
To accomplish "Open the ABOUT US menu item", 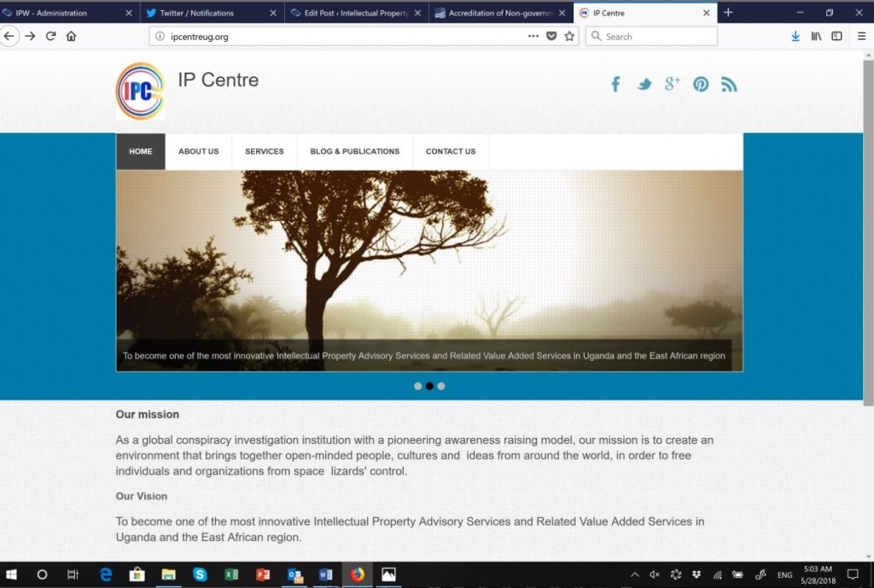I will [198, 152].
